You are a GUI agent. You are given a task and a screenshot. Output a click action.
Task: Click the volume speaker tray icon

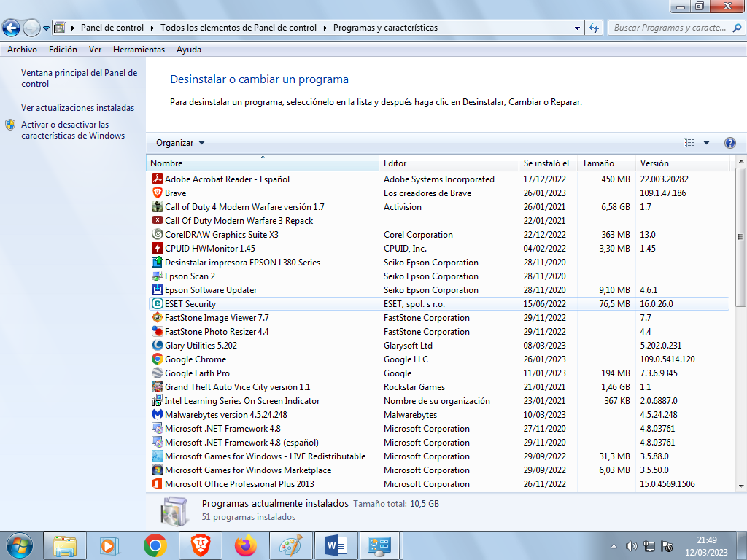631,546
